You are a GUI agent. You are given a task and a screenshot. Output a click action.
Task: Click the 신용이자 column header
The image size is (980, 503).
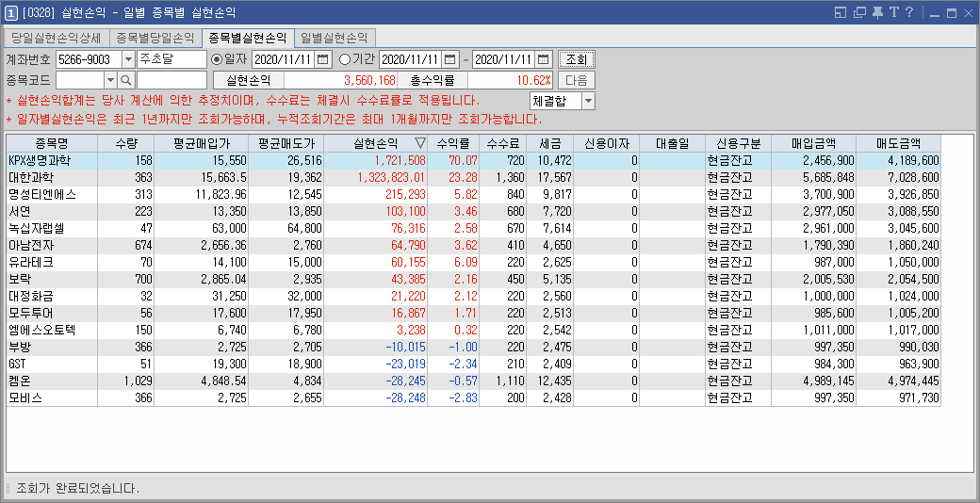pyautogui.click(x=606, y=144)
